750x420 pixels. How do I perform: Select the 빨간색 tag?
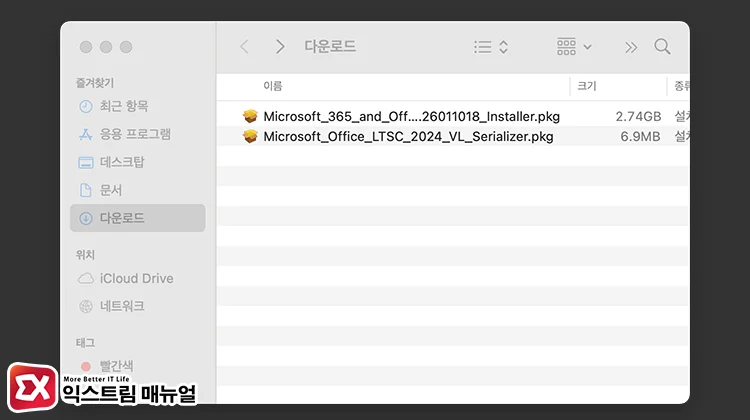pos(138,366)
